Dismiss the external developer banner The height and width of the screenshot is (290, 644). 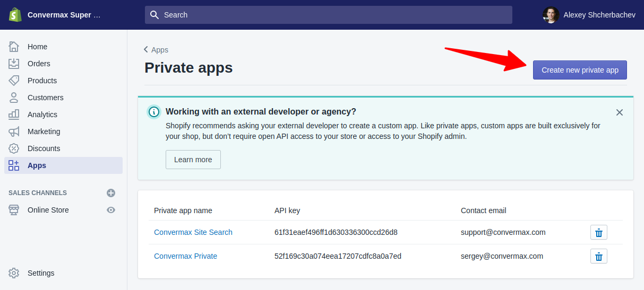(620, 112)
